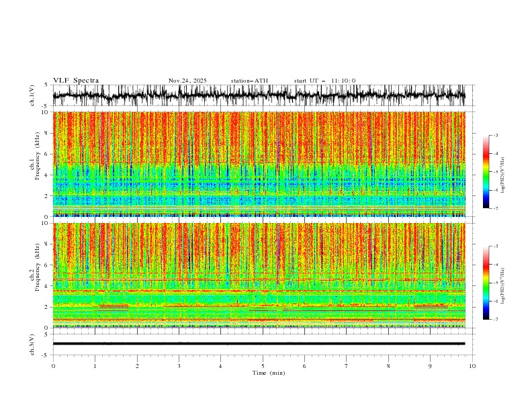Image resolution: width=532 pixels, height=411 pixels.
Task: Click the "-7" tick on the upper colorbar
Action: tap(496, 208)
